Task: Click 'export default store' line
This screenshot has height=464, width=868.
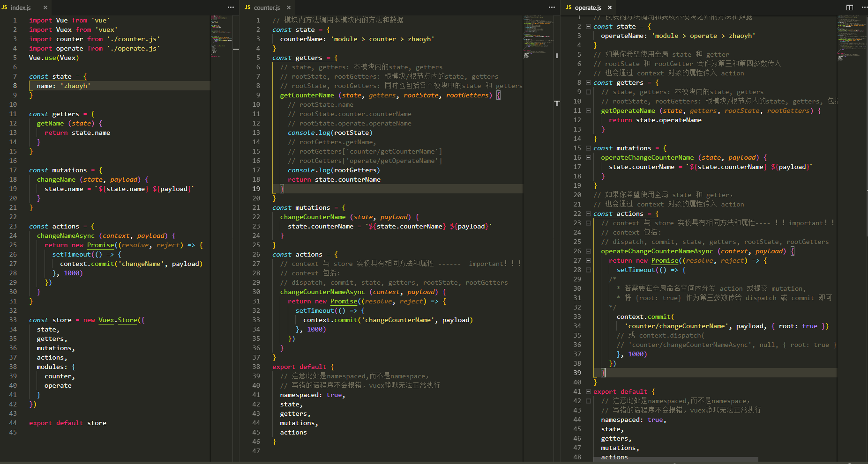Action: [67, 423]
